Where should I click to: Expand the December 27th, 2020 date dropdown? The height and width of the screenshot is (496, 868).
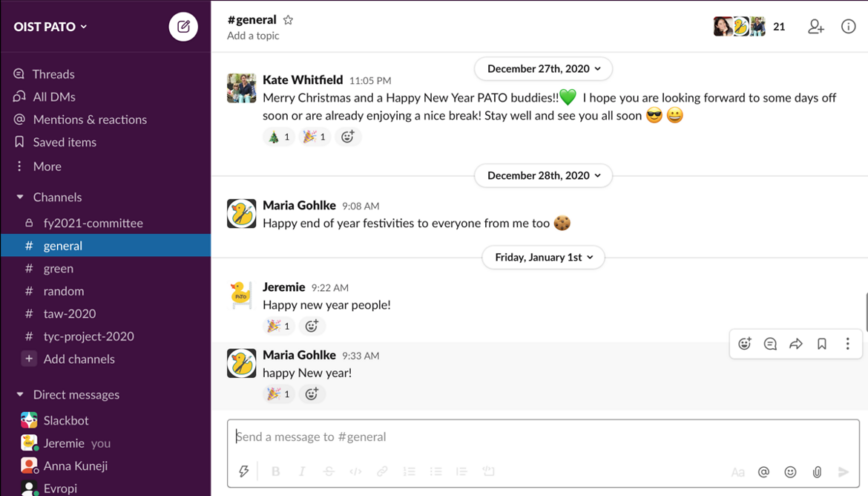pos(543,68)
